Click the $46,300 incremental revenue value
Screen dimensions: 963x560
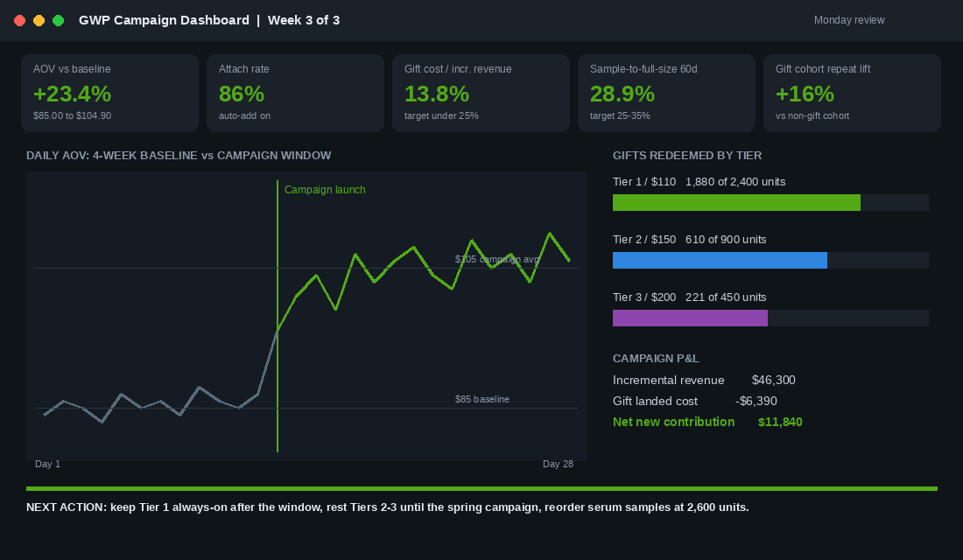click(x=773, y=380)
